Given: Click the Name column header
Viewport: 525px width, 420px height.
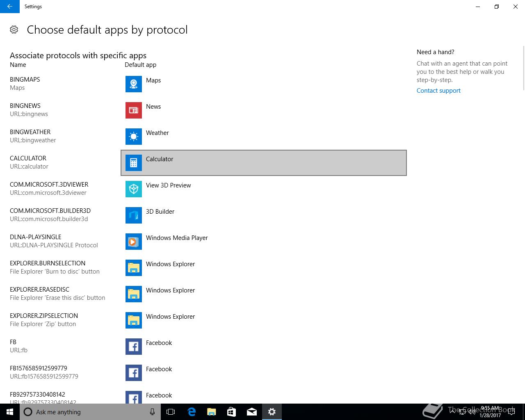Looking at the screenshot, I should click(x=18, y=65).
